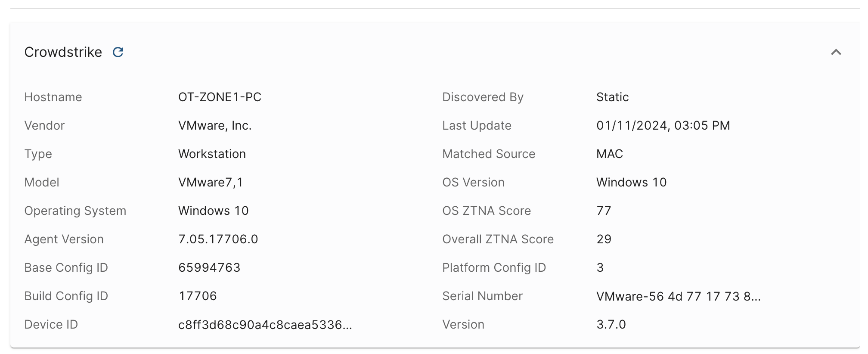Click the Model value VMware7,1
This screenshot has width=868, height=354.
coord(211,183)
